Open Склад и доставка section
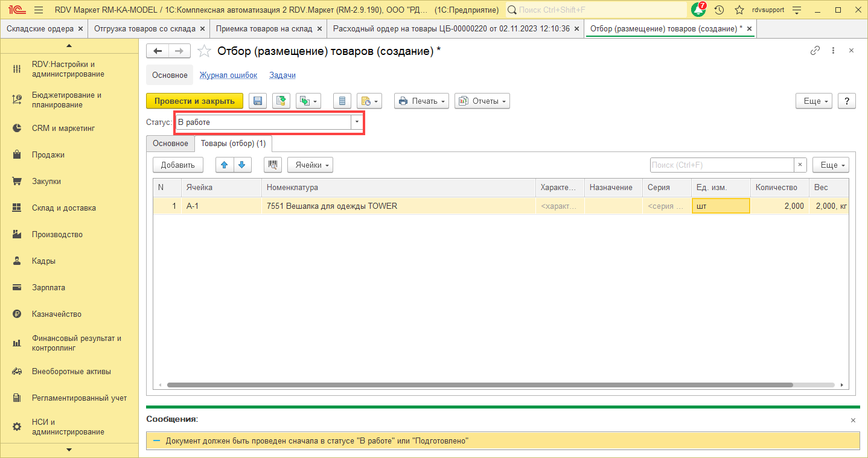This screenshot has width=868, height=458. click(x=63, y=208)
